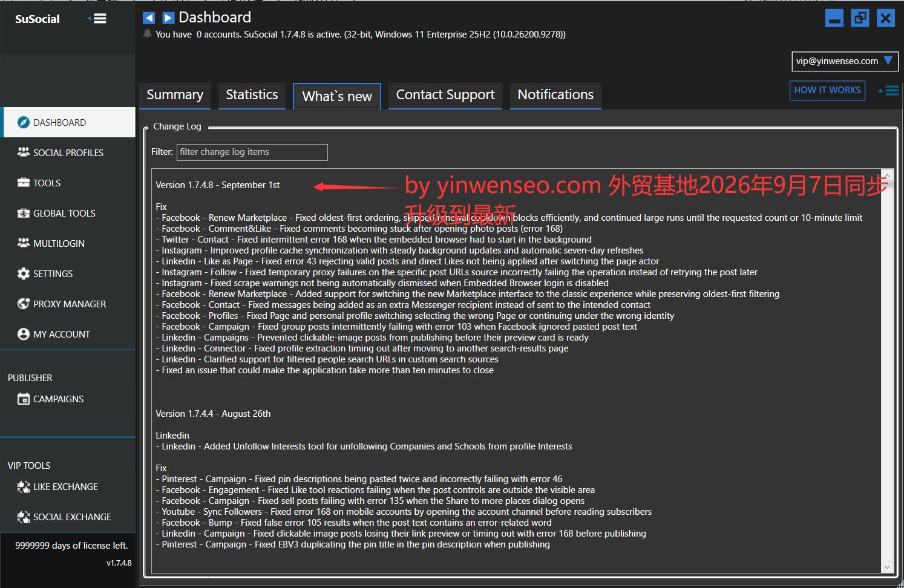The height and width of the screenshot is (588, 904).
Task: Click the change log scrollbar down arrow
Action: 888,567
